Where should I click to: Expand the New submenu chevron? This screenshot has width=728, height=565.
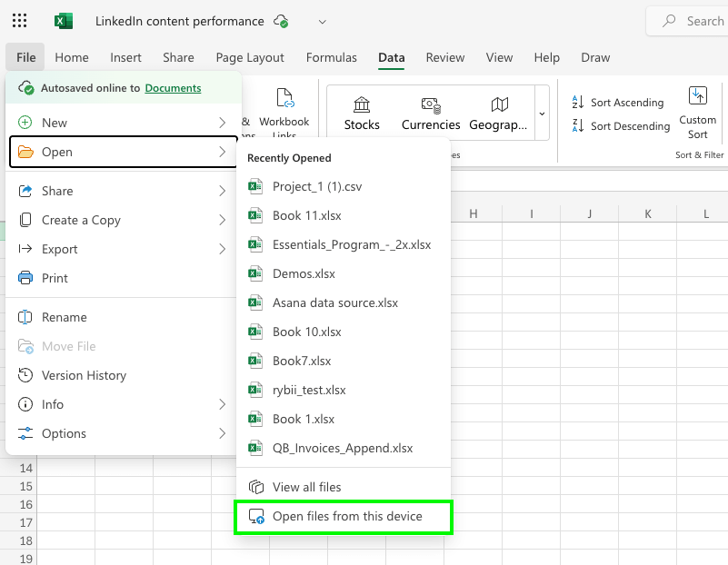point(223,123)
